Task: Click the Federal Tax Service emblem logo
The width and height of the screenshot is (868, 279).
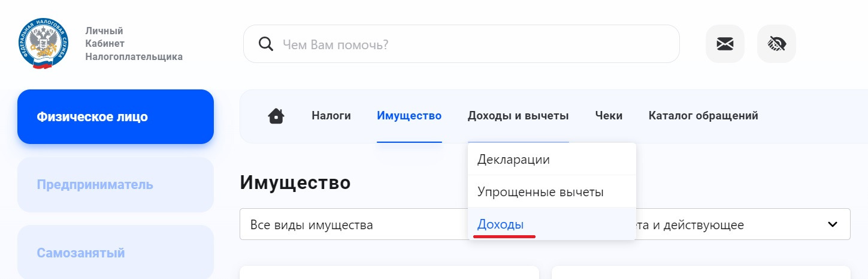Action: click(x=43, y=44)
